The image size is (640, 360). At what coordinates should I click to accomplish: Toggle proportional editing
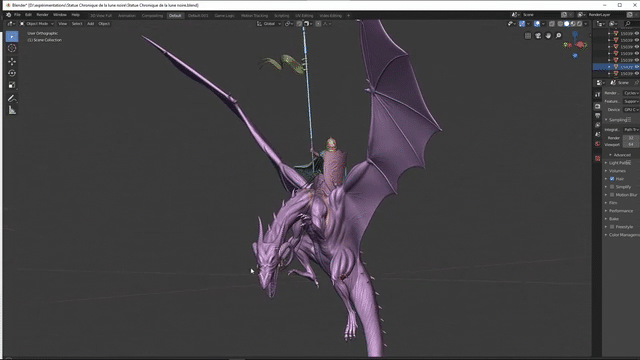(318, 24)
